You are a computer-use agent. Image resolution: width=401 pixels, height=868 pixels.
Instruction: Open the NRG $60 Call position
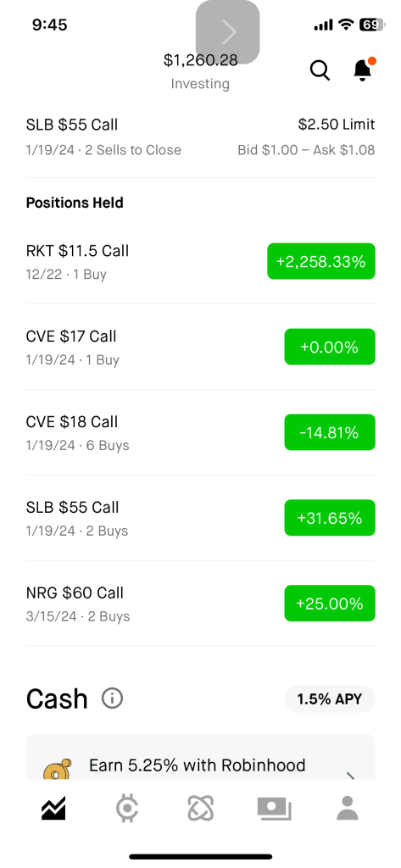point(200,604)
